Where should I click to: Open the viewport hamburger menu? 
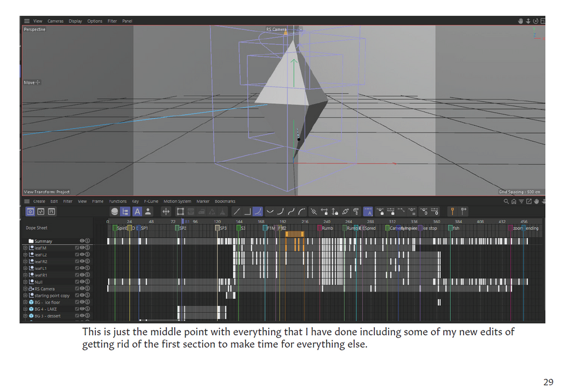(27, 21)
